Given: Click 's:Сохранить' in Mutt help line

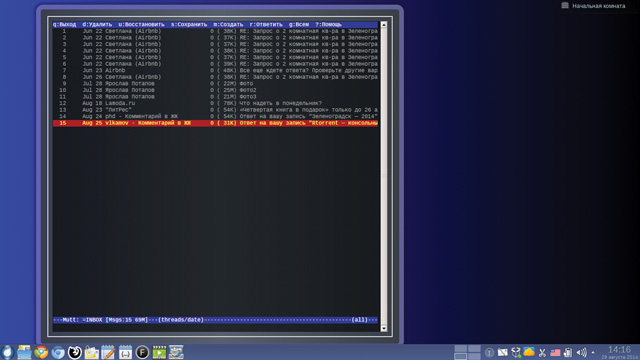Looking at the screenshot, I should point(189,24).
